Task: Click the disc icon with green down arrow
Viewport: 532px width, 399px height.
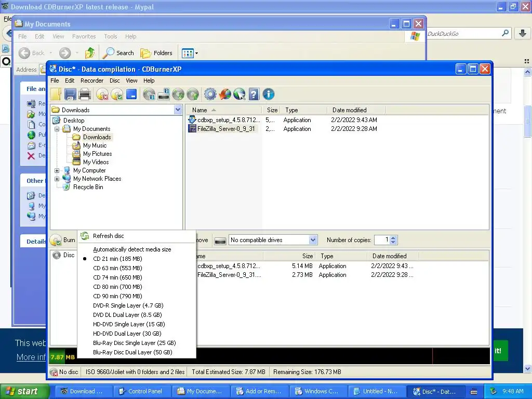Action: click(178, 95)
